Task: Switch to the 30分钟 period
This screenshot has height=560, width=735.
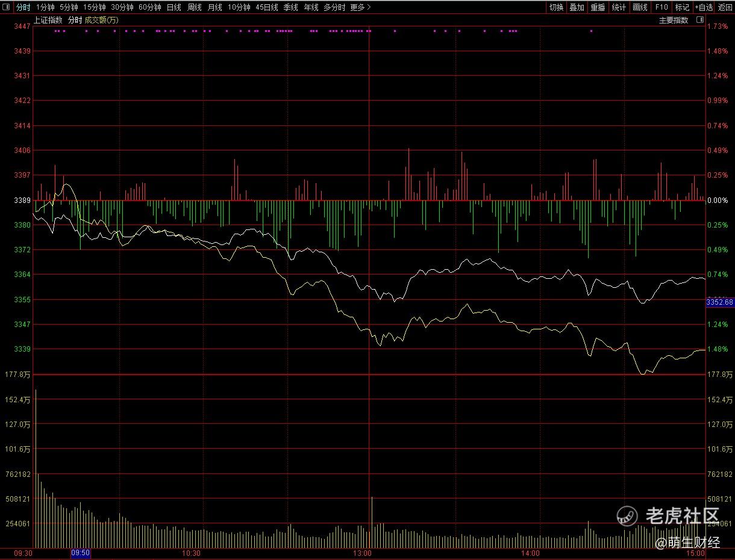Action: pyautogui.click(x=122, y=8)
